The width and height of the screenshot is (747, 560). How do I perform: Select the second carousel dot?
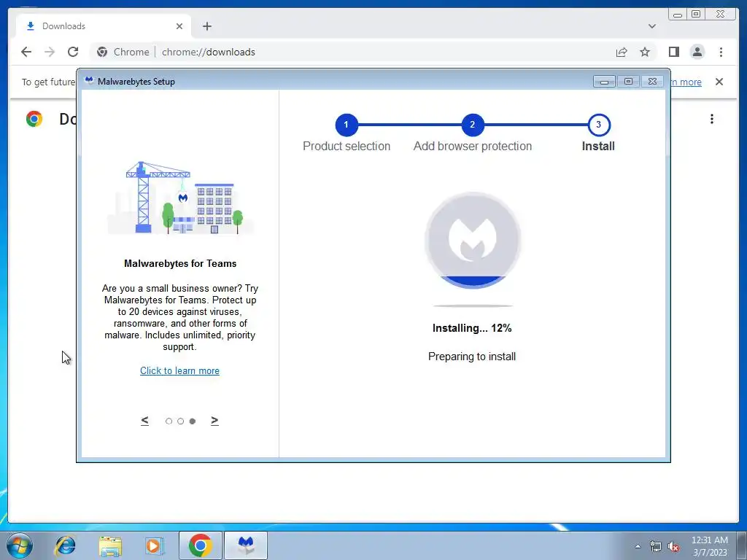point(181,421)
